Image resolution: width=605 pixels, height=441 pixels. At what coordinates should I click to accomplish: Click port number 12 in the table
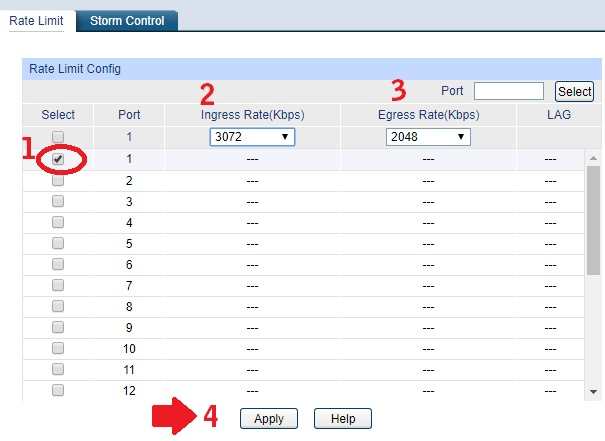pos(129,391)
